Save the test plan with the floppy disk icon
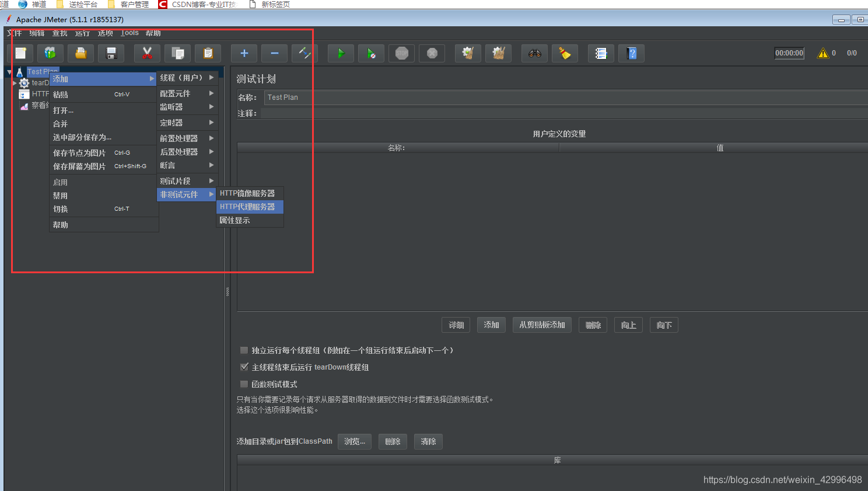 tap(111, 53)
